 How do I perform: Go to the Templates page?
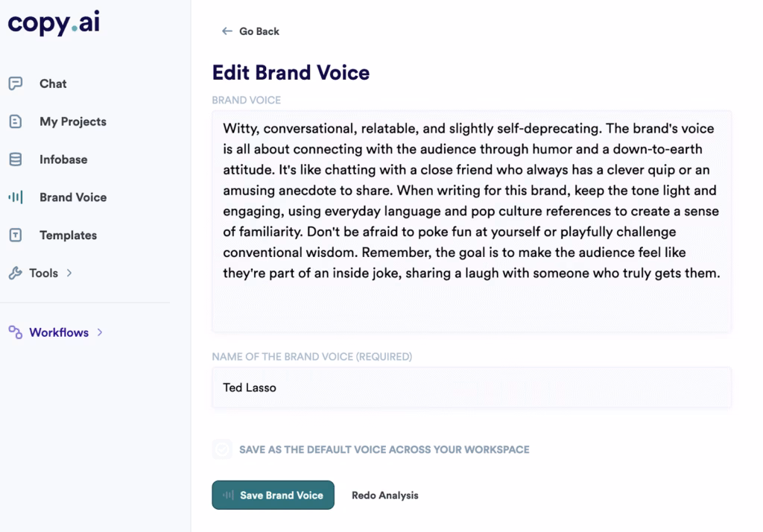(68, 235)
